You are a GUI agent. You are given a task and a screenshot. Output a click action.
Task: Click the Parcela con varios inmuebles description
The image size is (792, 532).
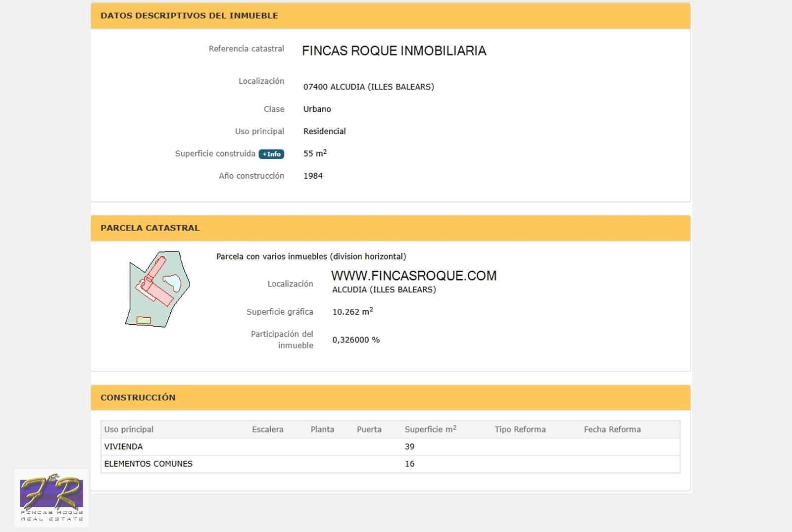coord(311,256)
